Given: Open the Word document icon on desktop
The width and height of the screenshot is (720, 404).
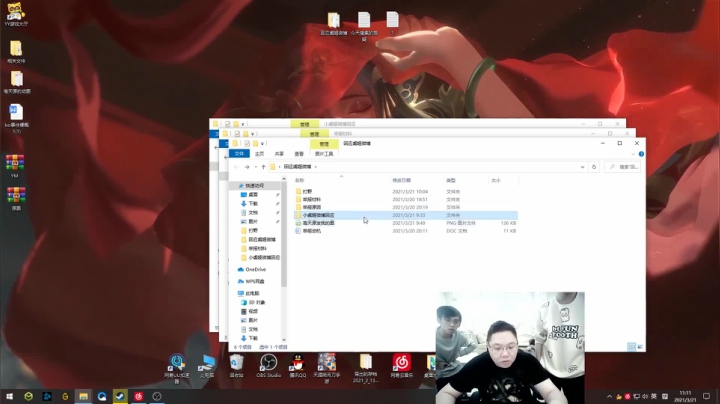Looking at the screenshot, I should 16,118.
